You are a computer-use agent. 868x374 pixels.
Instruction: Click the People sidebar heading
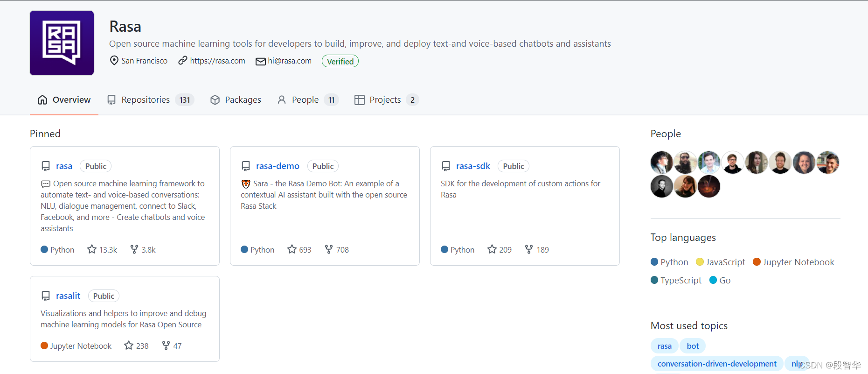666,134
